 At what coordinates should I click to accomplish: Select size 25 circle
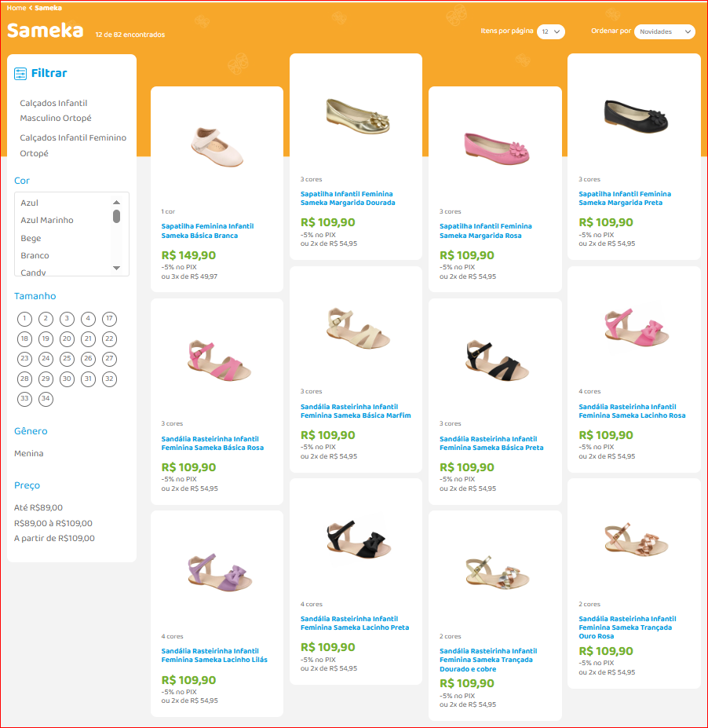(x=67, y=358)
